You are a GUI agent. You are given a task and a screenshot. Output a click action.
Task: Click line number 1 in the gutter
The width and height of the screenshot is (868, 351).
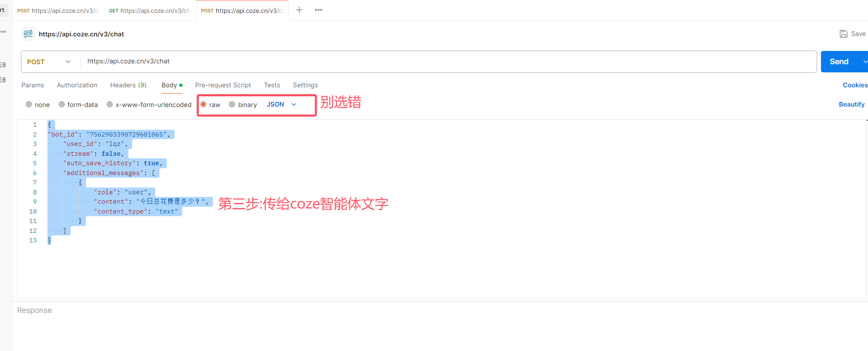[x=35, y=125]
